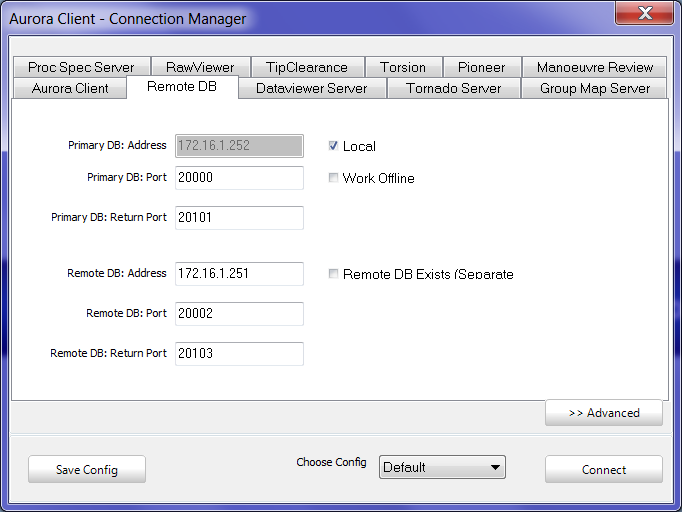Select the Aurora Client tab
The image size is (682, 512).
point(70,88)
